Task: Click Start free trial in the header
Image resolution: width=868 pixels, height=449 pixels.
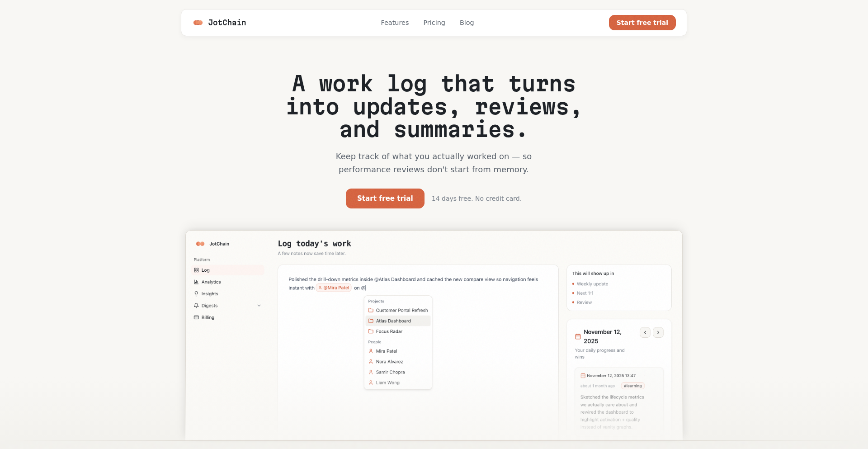Action: point(642,23)
